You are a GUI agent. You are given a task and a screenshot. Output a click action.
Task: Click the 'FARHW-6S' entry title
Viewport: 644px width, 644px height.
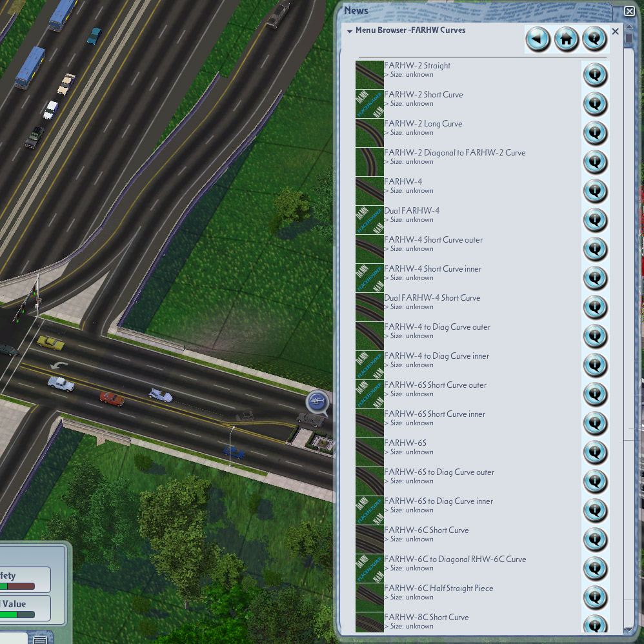(x=405, y=443)
